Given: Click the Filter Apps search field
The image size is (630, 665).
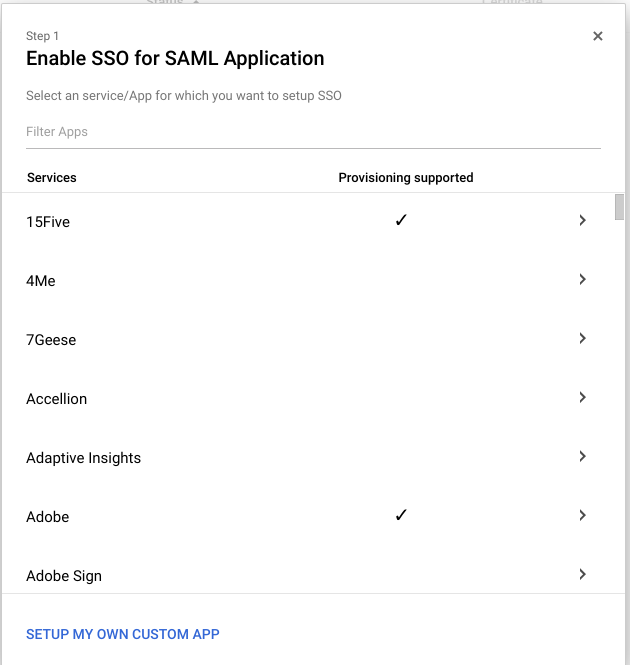Looking at the screenshot, I should 313,132.
